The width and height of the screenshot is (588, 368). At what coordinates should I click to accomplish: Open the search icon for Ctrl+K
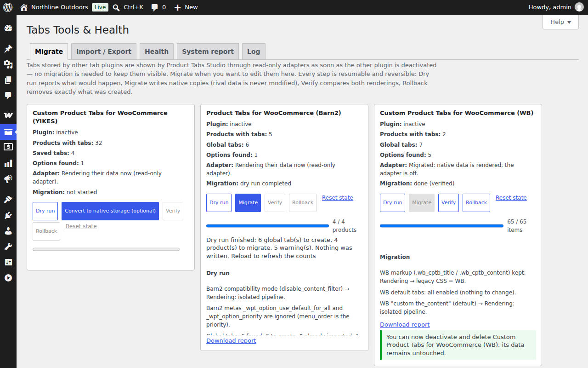point(116,7)
